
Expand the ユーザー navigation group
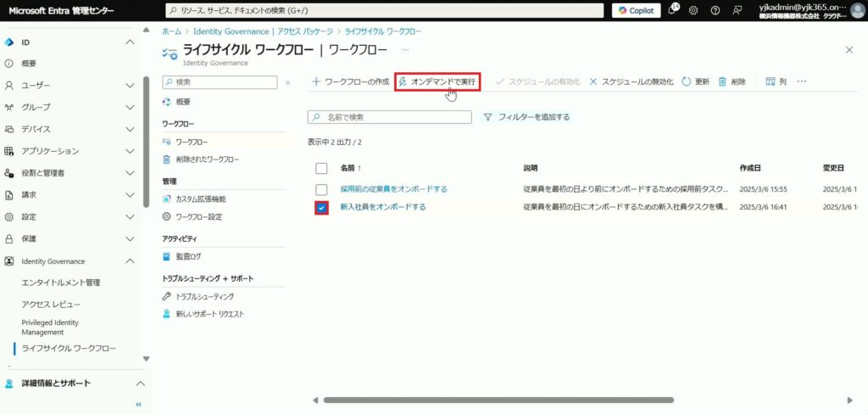tap(130, 86)
